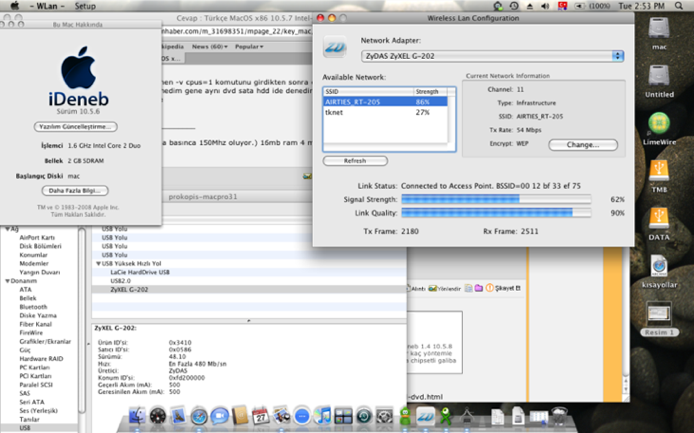694x433 pixels.
Task: Open the Dashboard gauge icon in dock
Action: 158,415
